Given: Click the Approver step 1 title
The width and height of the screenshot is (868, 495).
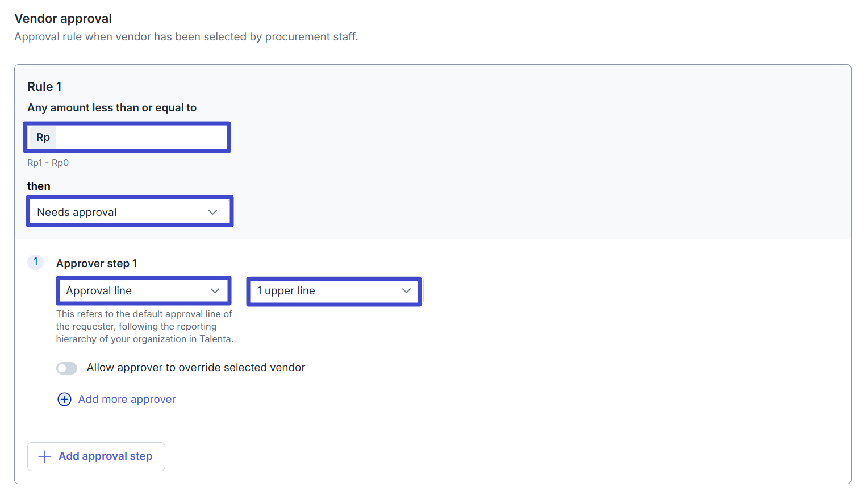Looking at the screenshot, I should [97, 264].
